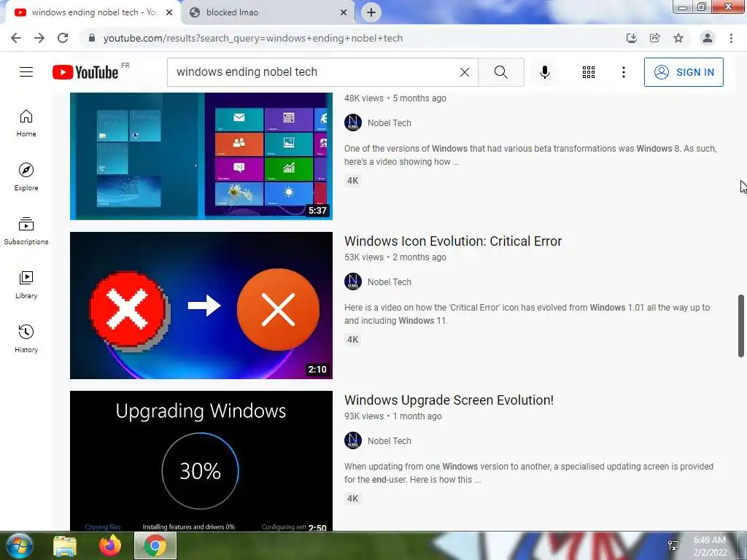Open Subscriptions in the sidebar

click(x=26, y=231)
